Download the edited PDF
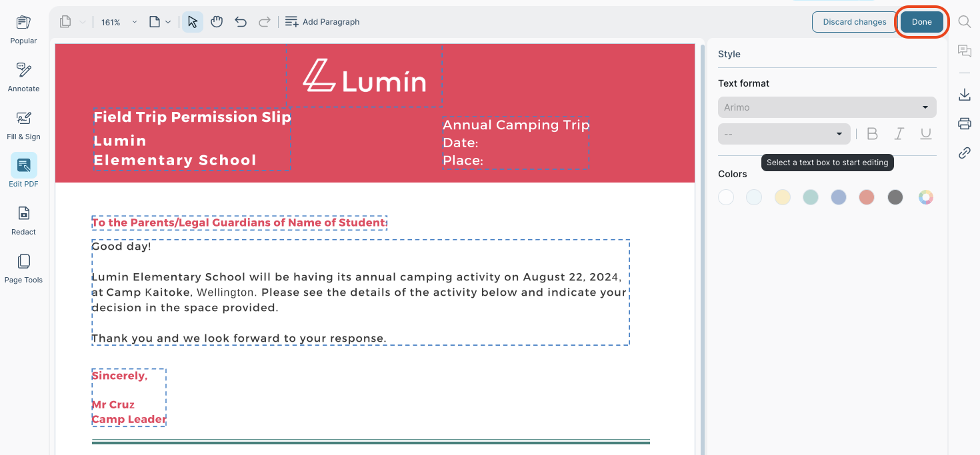Screen dimensions: 980x455 click(964, 94)
